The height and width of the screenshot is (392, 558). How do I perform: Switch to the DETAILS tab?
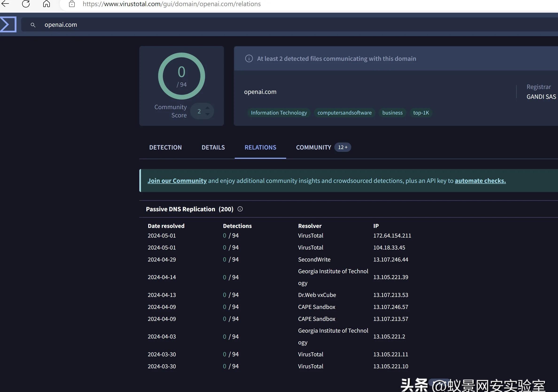(x=213, y=147)
